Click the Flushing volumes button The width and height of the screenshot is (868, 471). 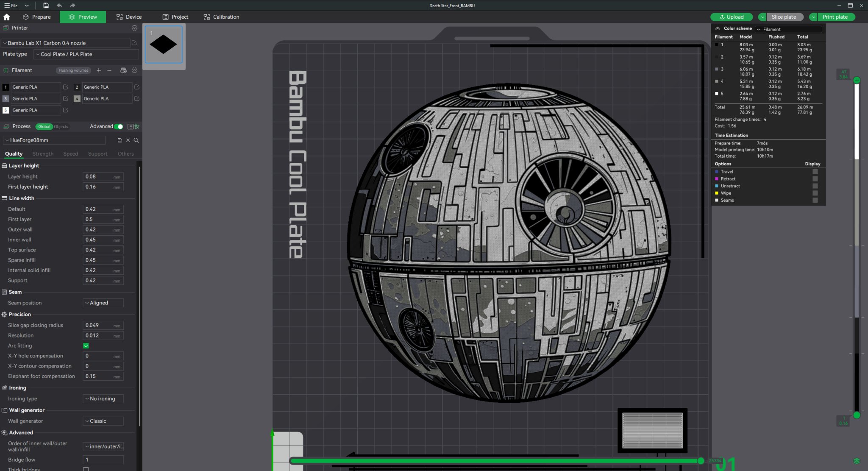click(x=73, y=70)
